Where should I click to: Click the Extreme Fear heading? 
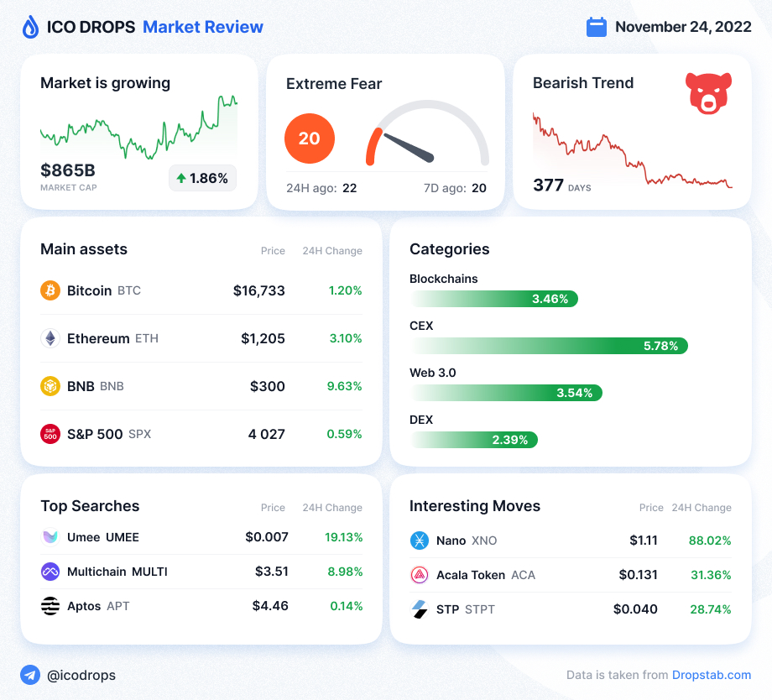(334, 84)
